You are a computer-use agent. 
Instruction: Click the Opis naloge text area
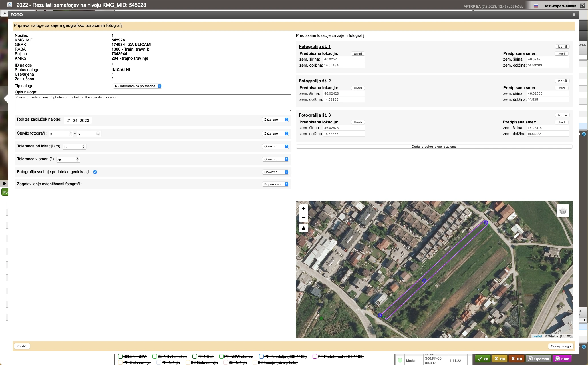153,103
